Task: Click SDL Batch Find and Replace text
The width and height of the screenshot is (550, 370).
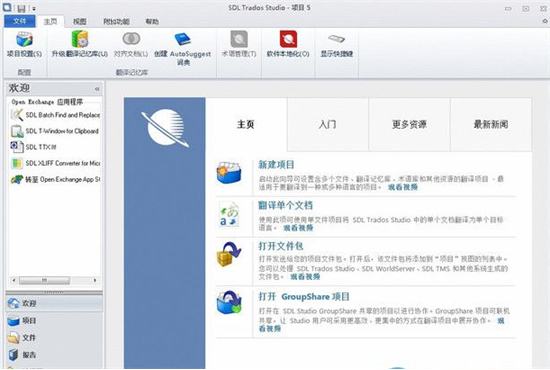Action: click(x=63, y=115)
